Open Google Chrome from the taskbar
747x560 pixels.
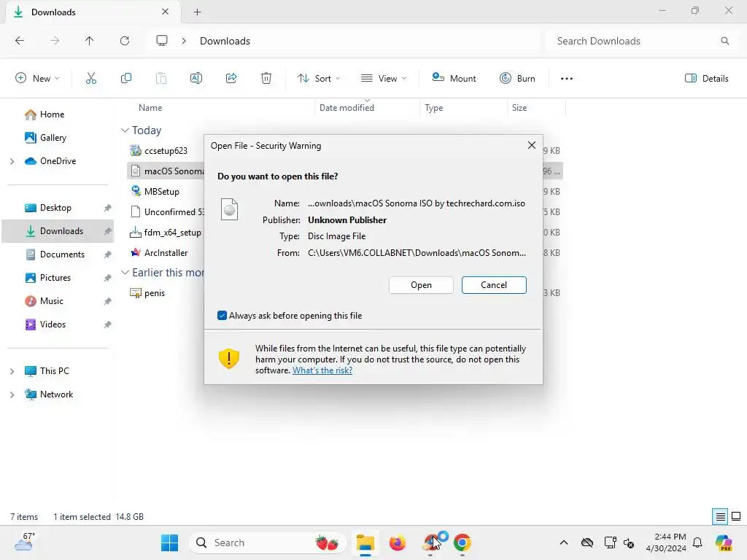pyautogui.click(x=462, y=542)
